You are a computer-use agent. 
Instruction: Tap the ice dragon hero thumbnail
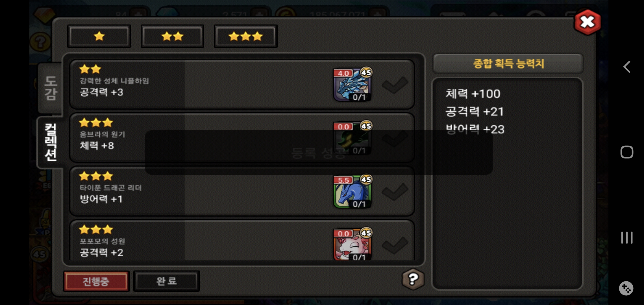[352, 84]
